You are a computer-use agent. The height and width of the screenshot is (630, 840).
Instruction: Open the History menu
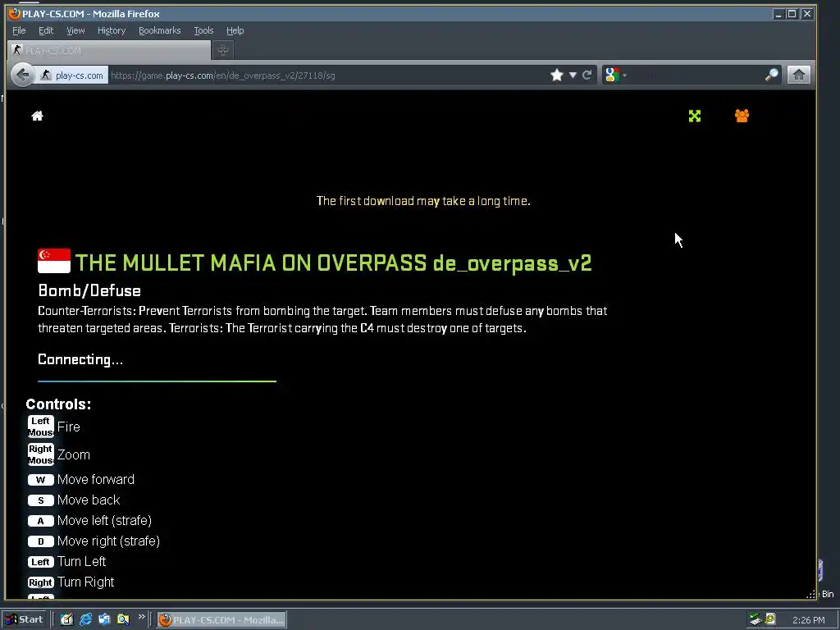tap(112, 30)
